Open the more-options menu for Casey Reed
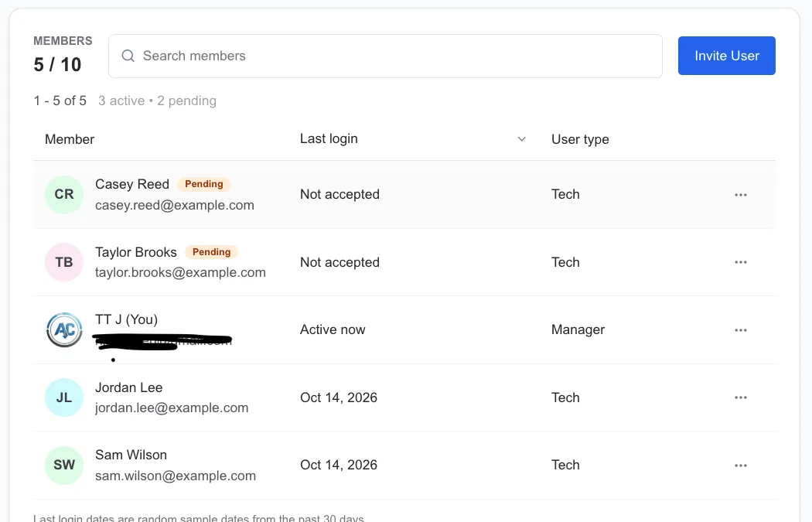812x522 pixels. click(741, 195)
